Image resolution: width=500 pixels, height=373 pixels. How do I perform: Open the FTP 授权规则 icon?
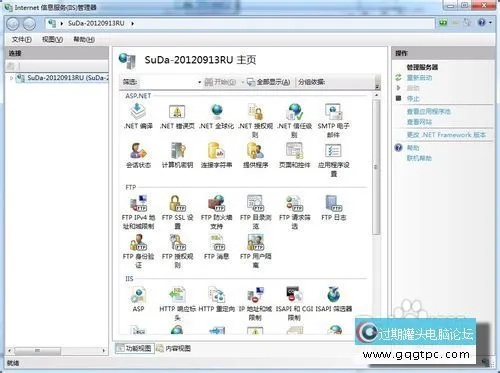177,251
